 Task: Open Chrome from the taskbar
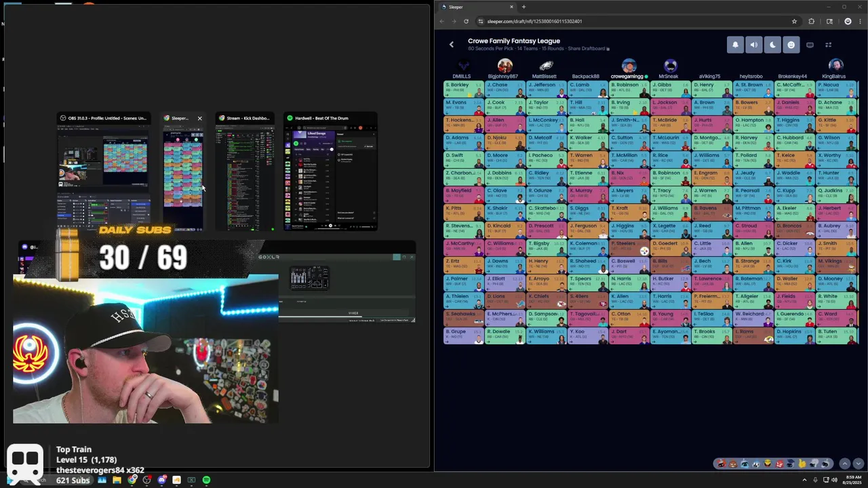(x=132, y=480)
